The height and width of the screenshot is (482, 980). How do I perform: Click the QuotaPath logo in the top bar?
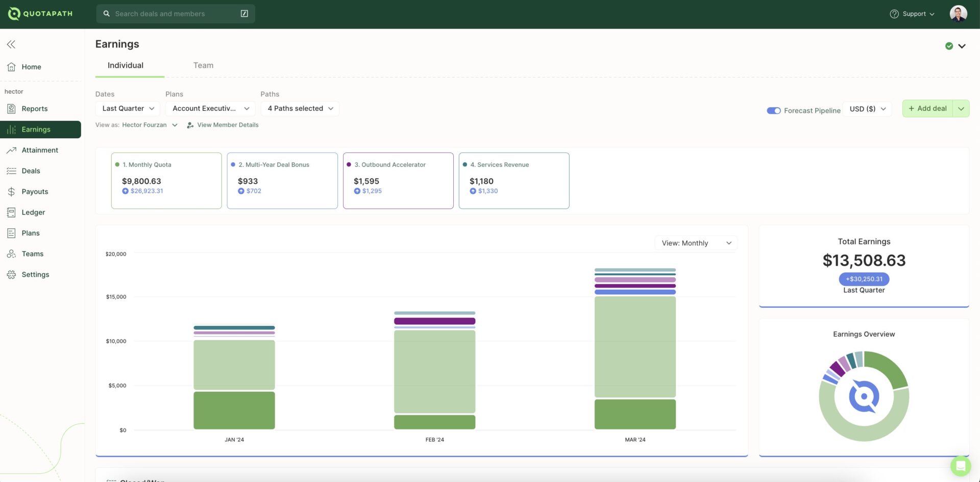(x=40, y=13)
